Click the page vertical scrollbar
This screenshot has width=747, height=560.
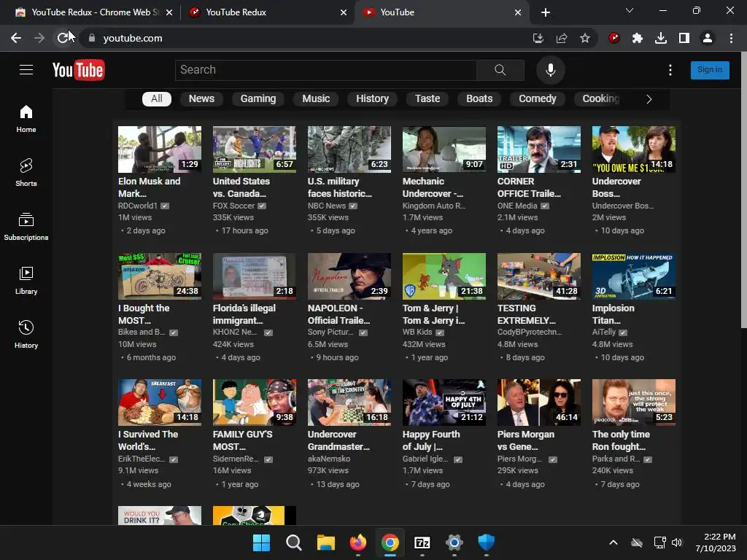tap(743, 190)
